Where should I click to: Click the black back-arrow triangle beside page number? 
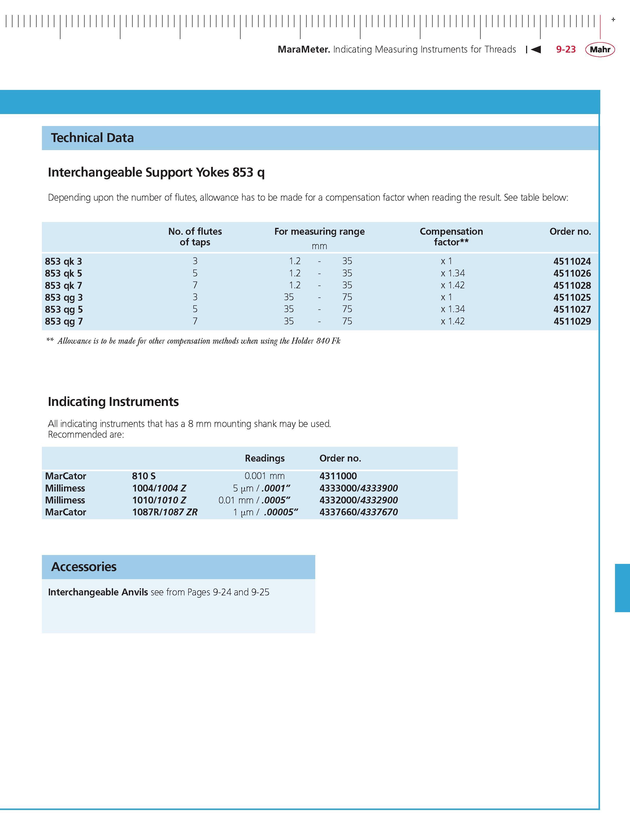click(x=536, y=49)
